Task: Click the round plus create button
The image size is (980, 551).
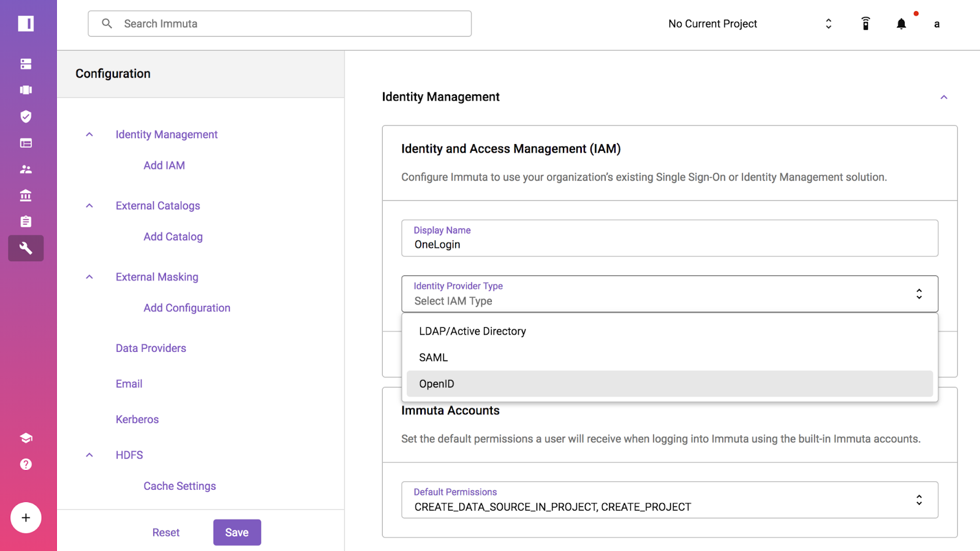Action: click(x=26, y=518)
